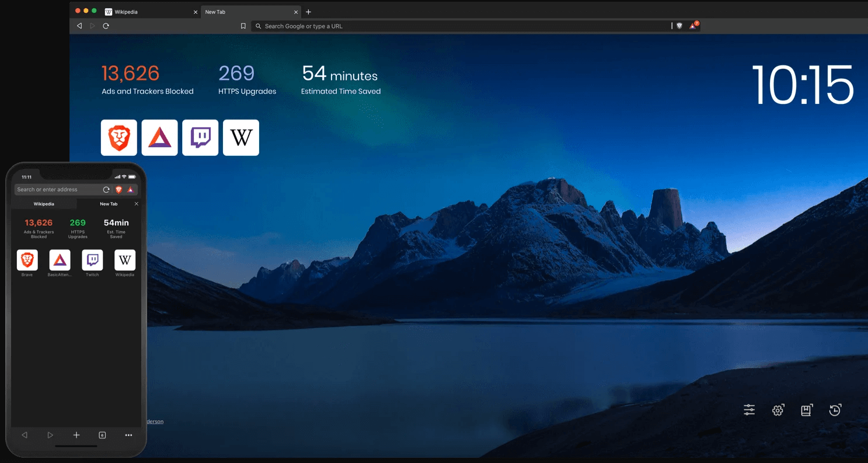Open a new tab with plus button
This screenshot has height=463, width=868.
click(x=309, y=12)
